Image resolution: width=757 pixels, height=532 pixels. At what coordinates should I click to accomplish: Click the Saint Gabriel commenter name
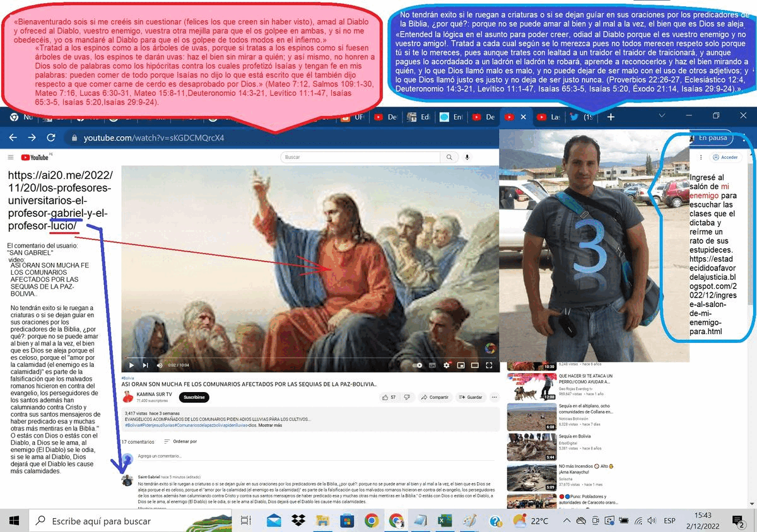pos(149,477)
